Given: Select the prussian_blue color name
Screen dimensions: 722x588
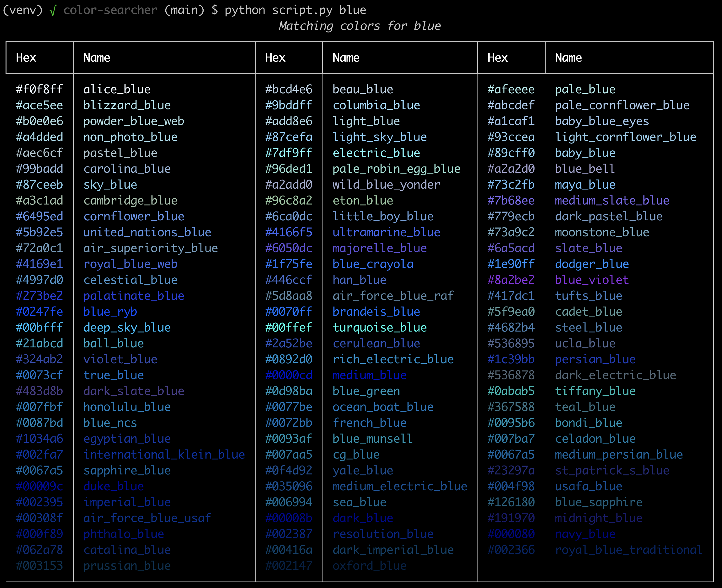Looking at the screenshot, I should [127, 566].
